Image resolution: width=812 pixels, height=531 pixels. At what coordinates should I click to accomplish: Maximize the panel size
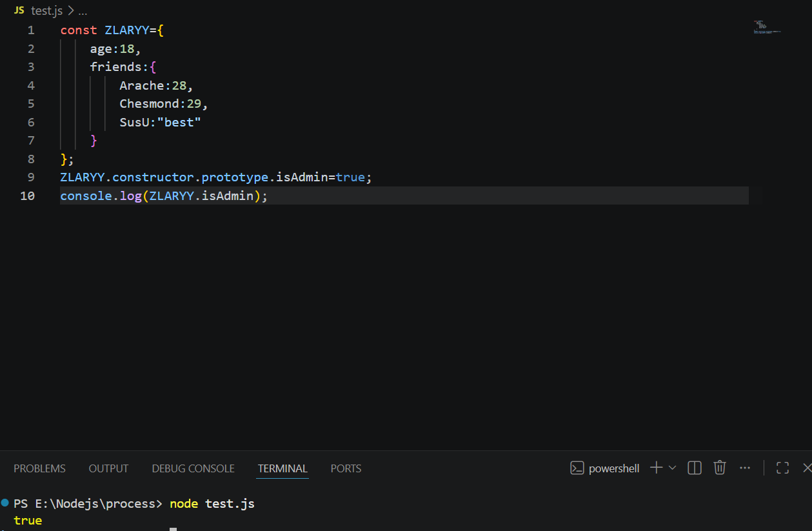click(x=782, y=468)
